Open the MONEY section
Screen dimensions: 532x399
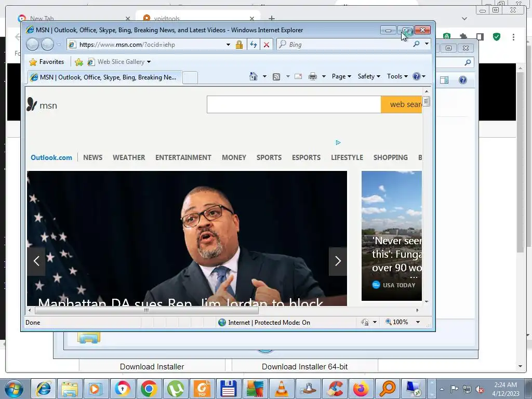point(234,157)
